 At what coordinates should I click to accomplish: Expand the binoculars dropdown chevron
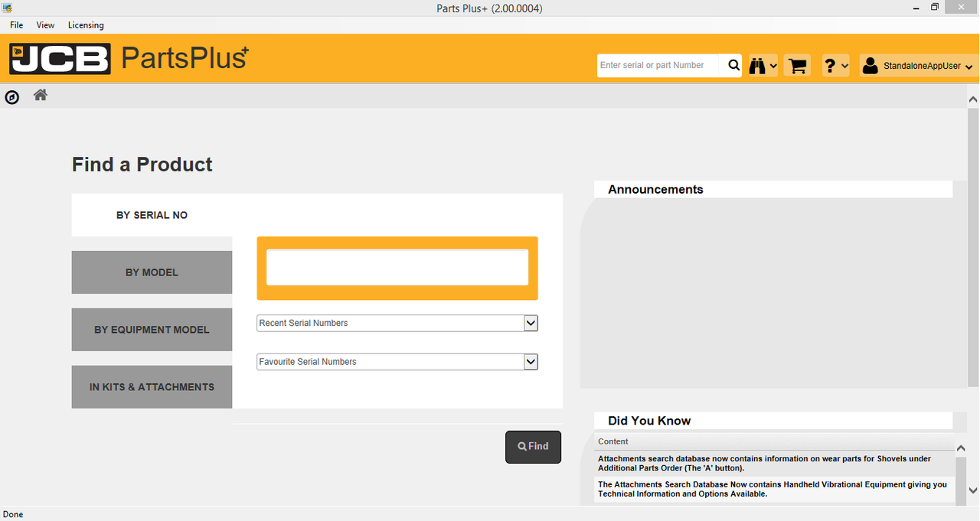(773, 67)
